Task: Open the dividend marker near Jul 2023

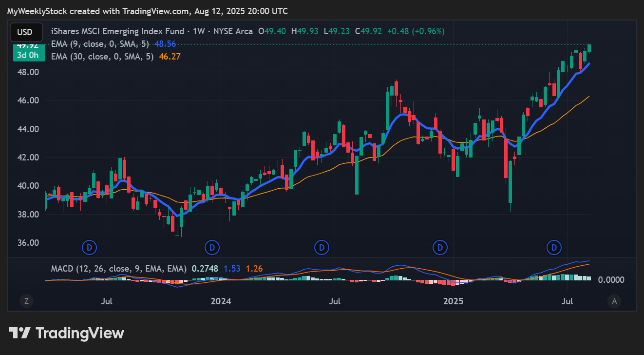Action: (89, 248)
